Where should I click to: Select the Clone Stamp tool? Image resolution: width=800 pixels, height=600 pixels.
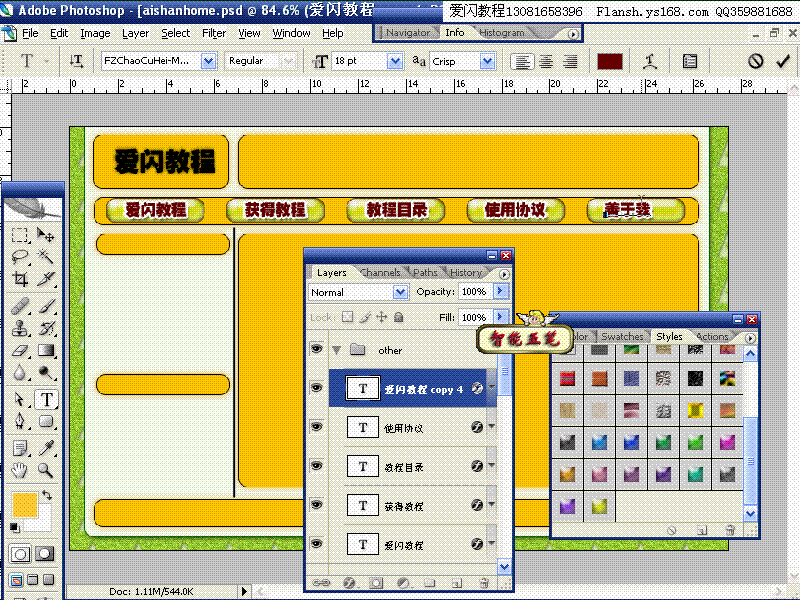(x=20, y=328)
